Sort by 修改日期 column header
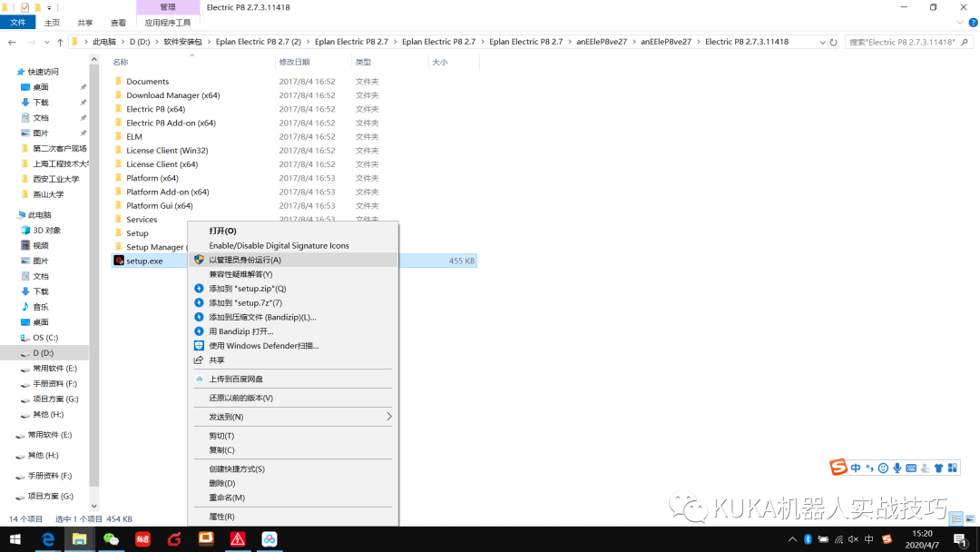 coord(294,62)
